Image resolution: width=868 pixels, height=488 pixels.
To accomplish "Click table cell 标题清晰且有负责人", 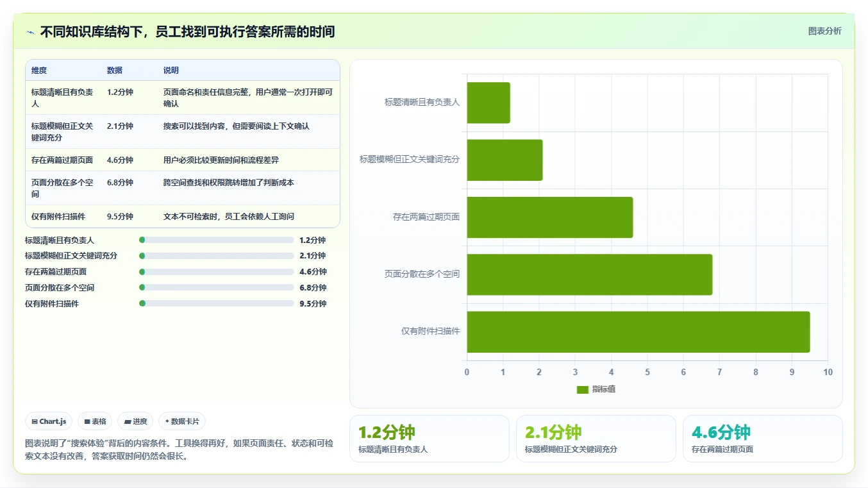I will 62,97.
